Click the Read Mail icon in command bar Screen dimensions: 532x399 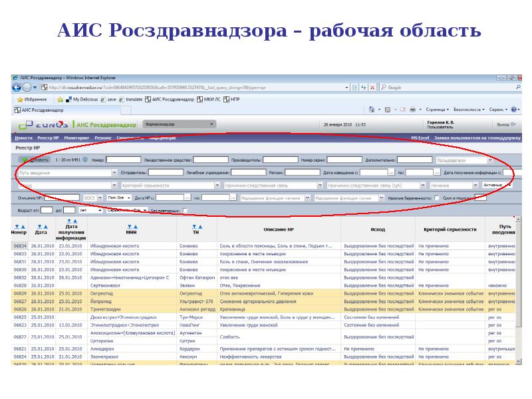tap(403, 110)
